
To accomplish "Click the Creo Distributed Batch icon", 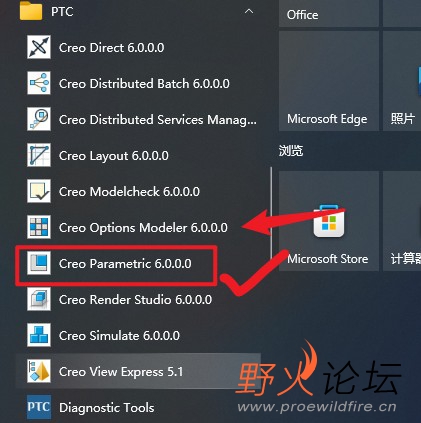I will point(39,83).
